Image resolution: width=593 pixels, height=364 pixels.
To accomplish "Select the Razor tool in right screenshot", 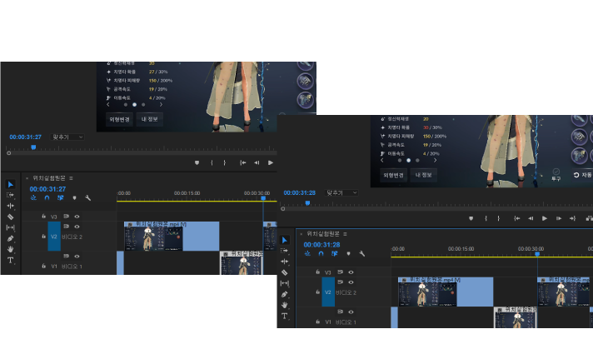I will 285,272.
